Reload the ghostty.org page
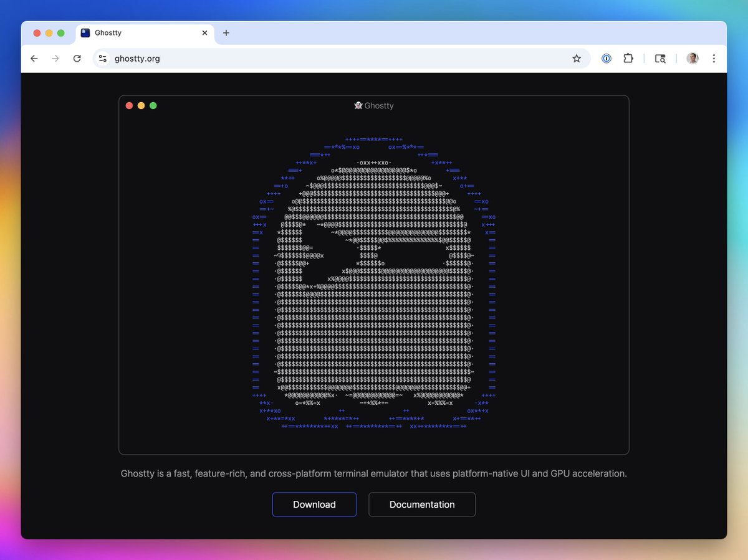748x560 pixels. (x=77, y=59)
